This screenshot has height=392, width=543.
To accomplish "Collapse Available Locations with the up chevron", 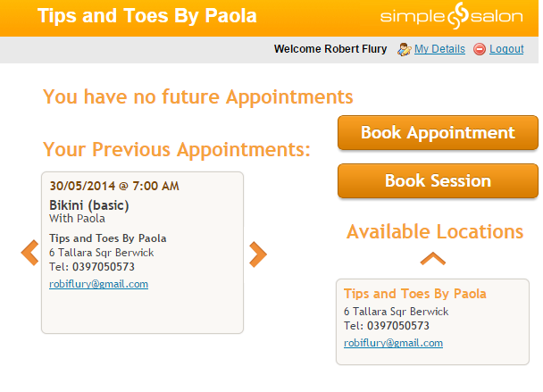I will point(433,258).
